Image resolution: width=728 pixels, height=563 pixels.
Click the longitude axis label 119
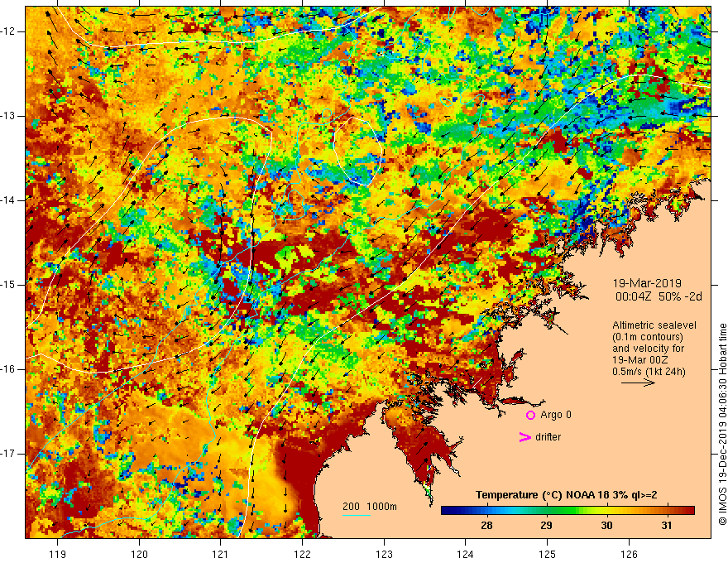point(58,554)
